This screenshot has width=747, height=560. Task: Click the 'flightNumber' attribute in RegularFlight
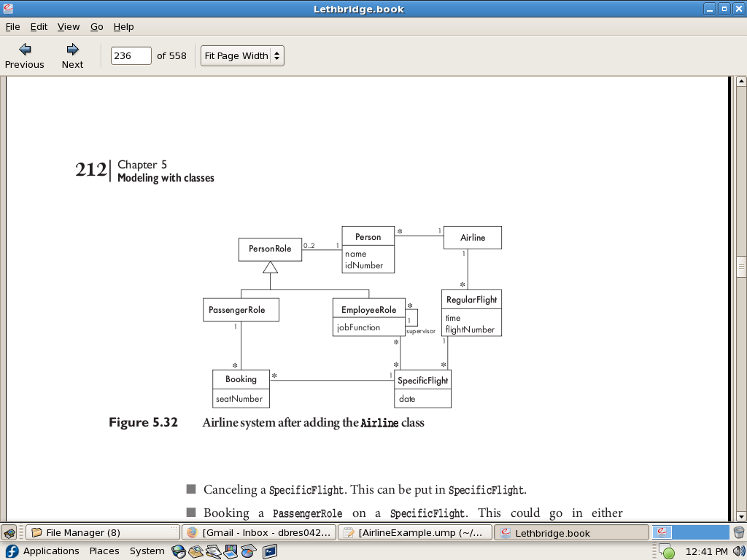tap(471, 330)
